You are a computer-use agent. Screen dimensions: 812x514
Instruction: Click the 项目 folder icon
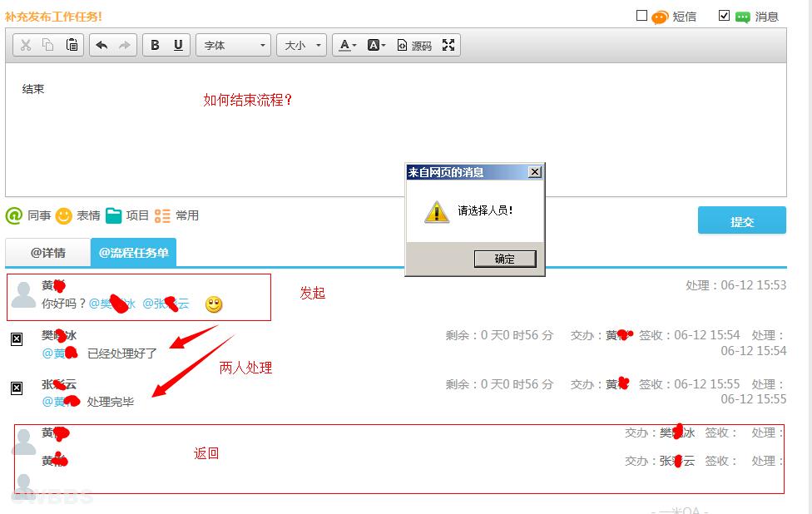tap(113, 216)
